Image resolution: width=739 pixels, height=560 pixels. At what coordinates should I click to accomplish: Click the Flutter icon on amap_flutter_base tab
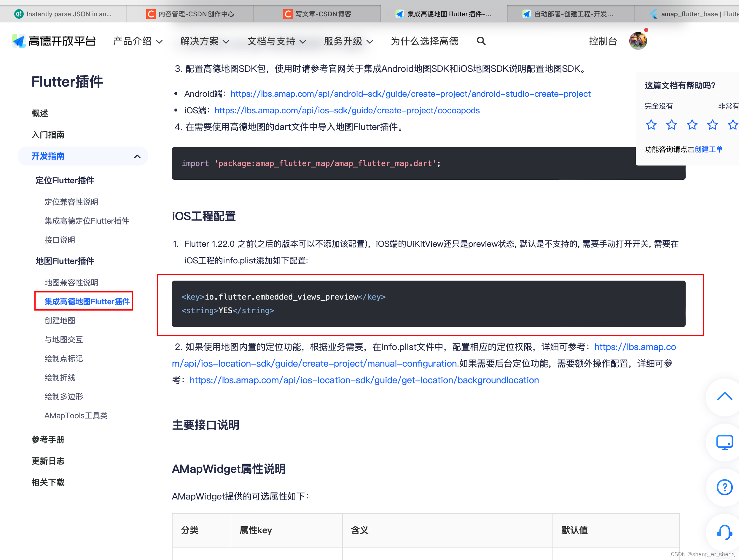654,14
